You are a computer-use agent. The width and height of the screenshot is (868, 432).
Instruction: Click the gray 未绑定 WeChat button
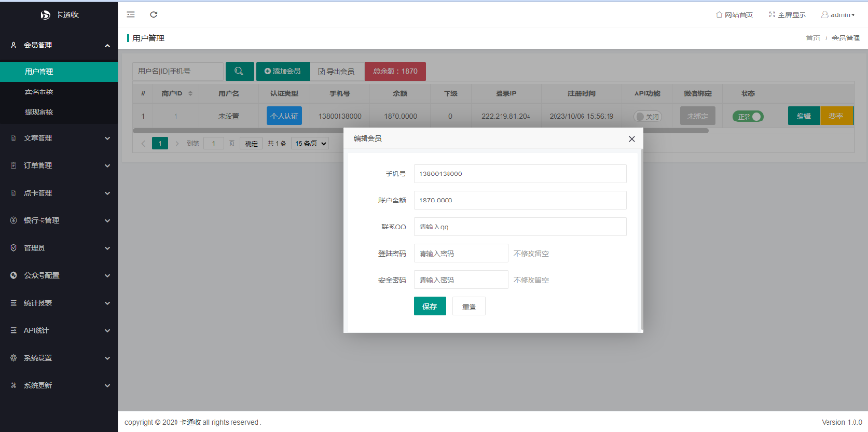697,116
